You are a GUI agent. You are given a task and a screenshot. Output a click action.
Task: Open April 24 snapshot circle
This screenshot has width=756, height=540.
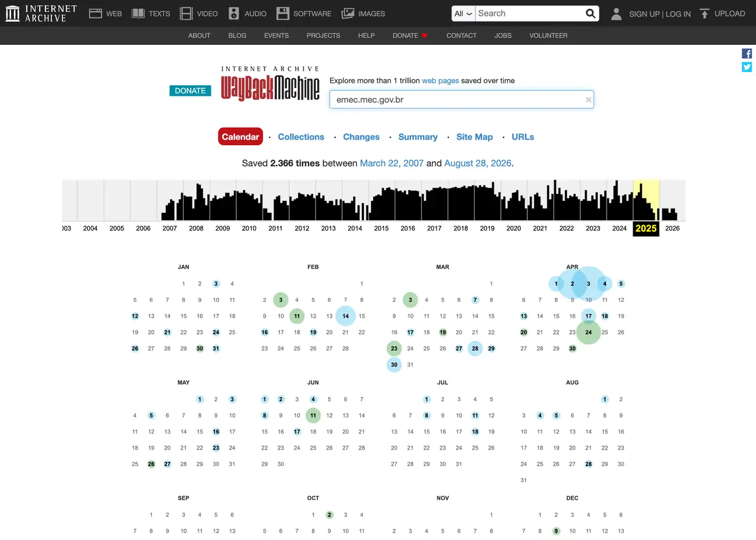(588, 332)
